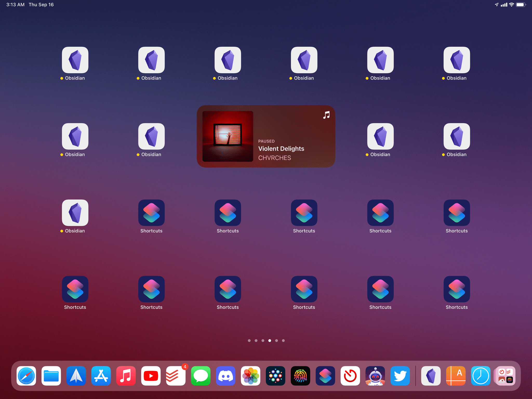The height and width of the screenshot is (399, 532).
Task: Tap the 3:13 AM clock in the status bar
Action: (x=15, y=5)
